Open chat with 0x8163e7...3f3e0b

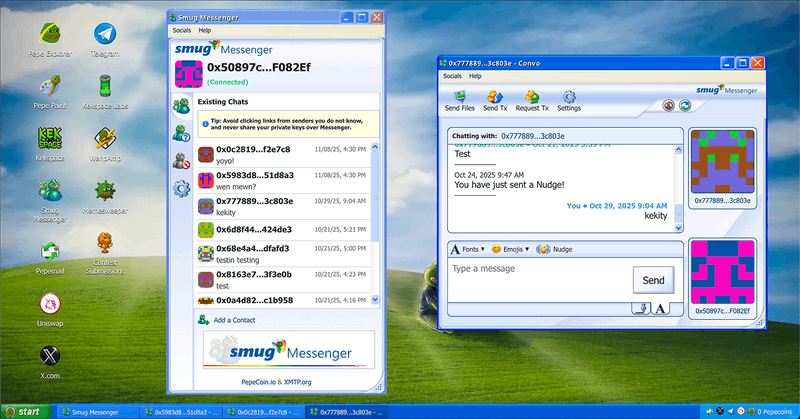pos(283,280)
